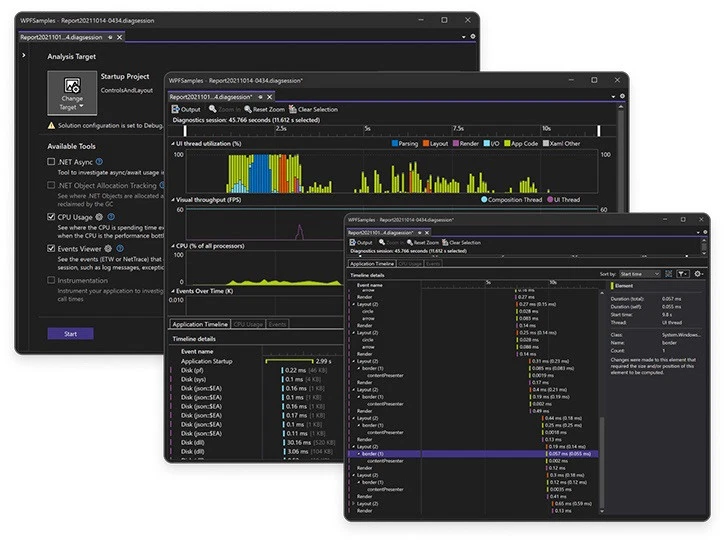
Task: Uncheck the CPU Usage checkbox
Action: pyautogui.click(x=51, y=216)
